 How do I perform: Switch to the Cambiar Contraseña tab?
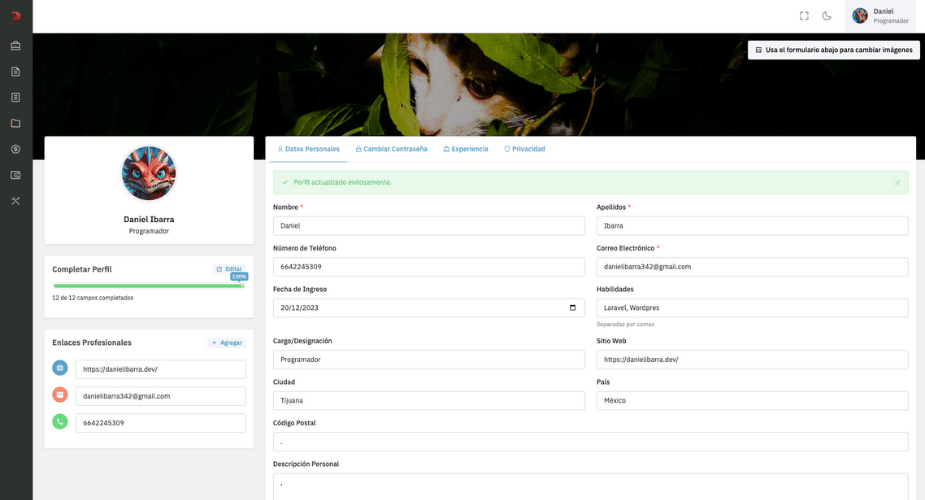[391, 149]
